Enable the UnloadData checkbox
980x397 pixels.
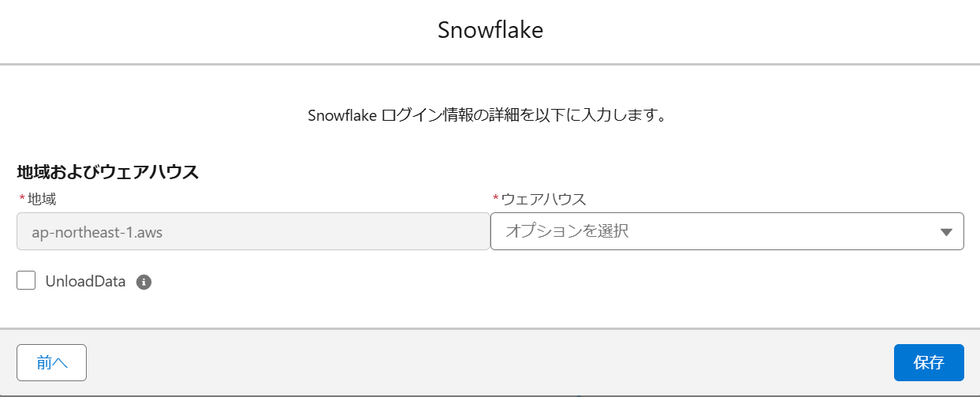pyautogui.click(x=27, y=281)
